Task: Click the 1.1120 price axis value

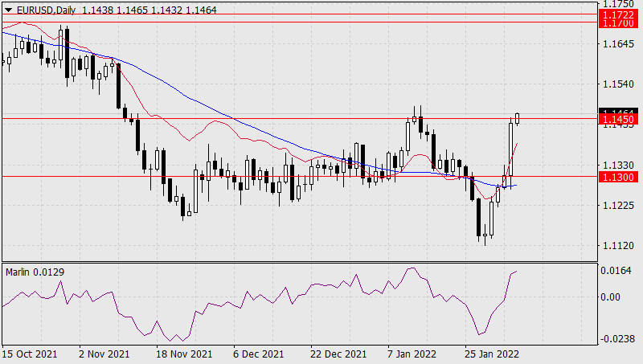Action: [618, 246]
